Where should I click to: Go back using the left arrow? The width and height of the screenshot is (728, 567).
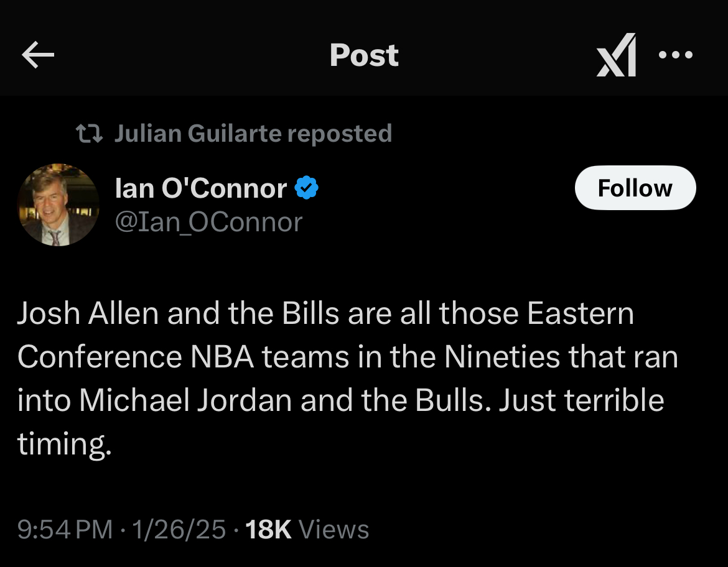pos(38,56)
